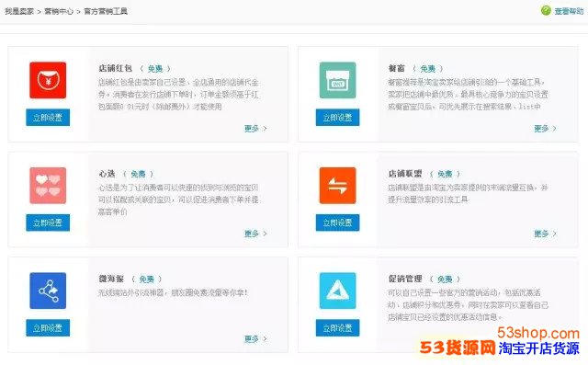Click the pink 心选 hearts icon
Viewport: 588px width, 365px height.
pyautogui.click(x=48, y=186)
